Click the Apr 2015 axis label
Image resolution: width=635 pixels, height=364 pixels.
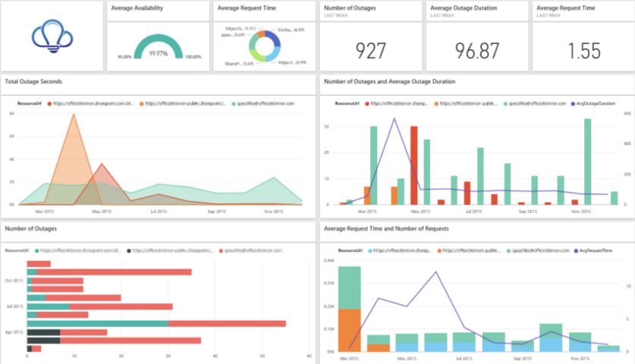point(14,332)
